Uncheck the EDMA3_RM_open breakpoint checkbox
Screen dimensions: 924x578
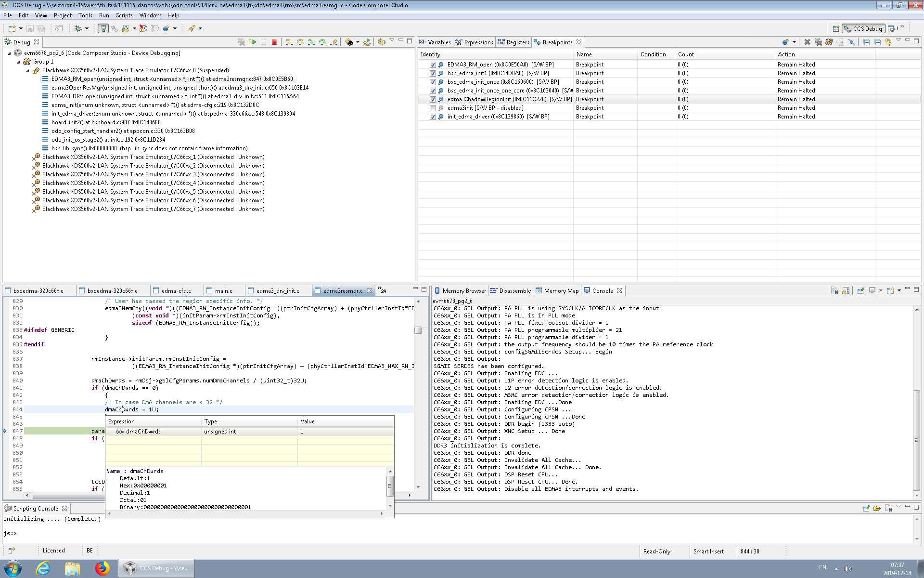pyautogui.click(x=433, y=65)
